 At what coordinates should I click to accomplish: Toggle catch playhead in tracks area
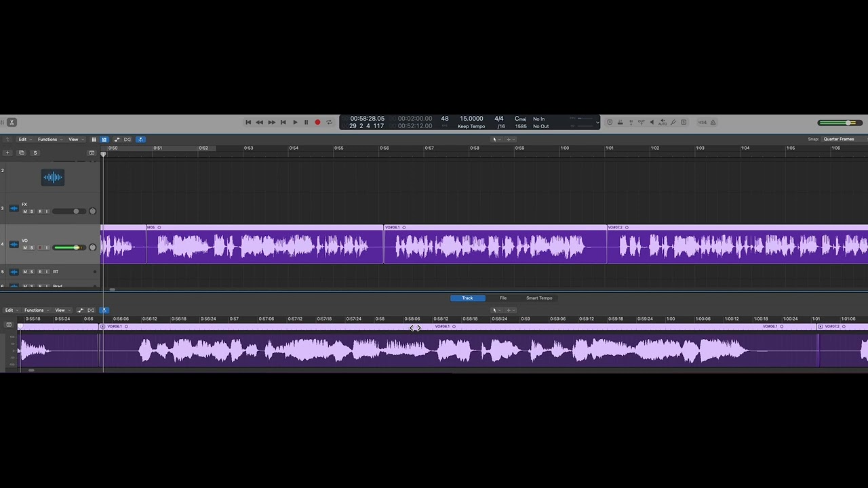click(x=140, y=140)
